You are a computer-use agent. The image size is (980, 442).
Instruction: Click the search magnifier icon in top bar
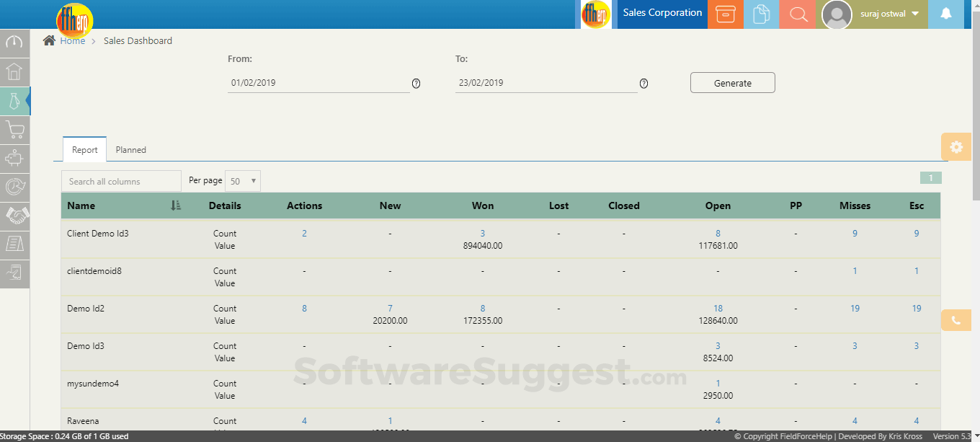tap(797, 14)
